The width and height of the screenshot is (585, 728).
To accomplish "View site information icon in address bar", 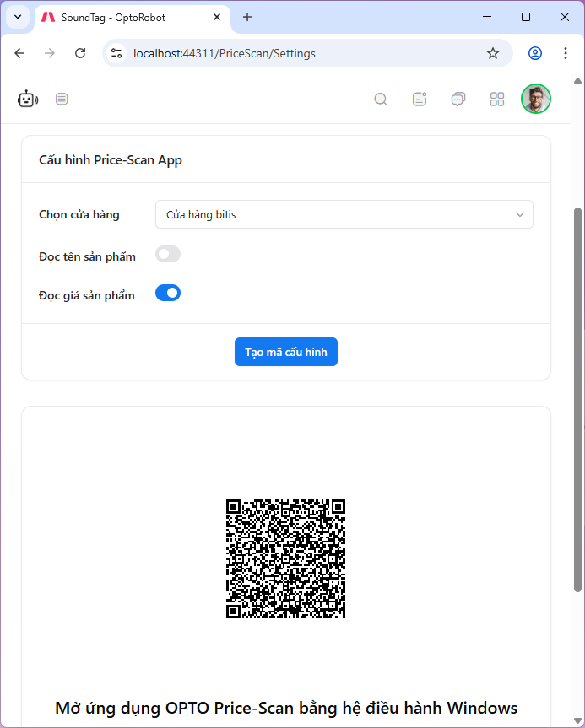I will tap(116, 53).
